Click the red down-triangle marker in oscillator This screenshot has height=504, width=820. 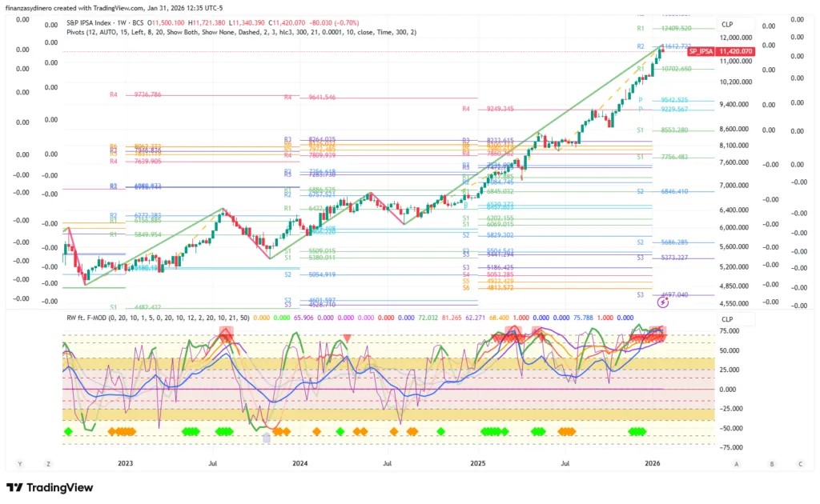click(x=347, y=338)
